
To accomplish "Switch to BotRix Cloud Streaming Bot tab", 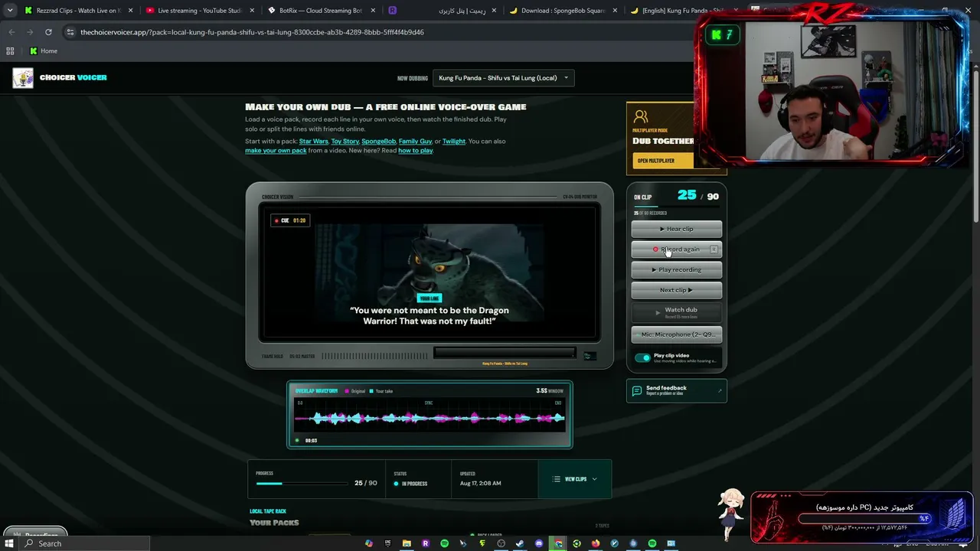I will coord(320,11).
